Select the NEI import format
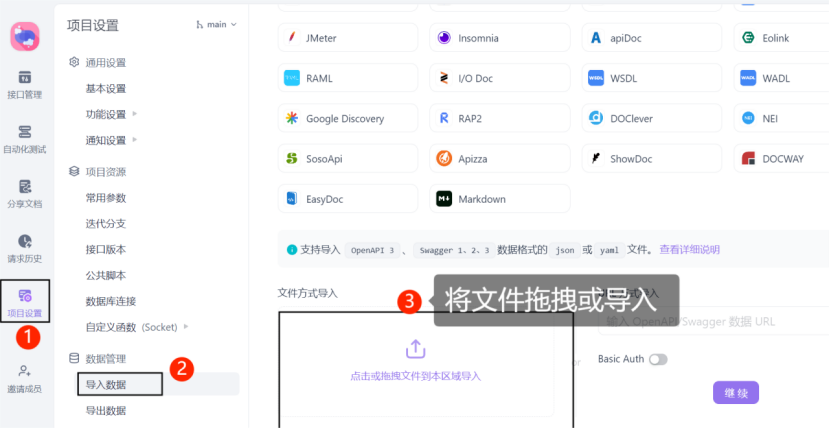The height and width of the screenshot is (428, 830). tap(782, 118)
